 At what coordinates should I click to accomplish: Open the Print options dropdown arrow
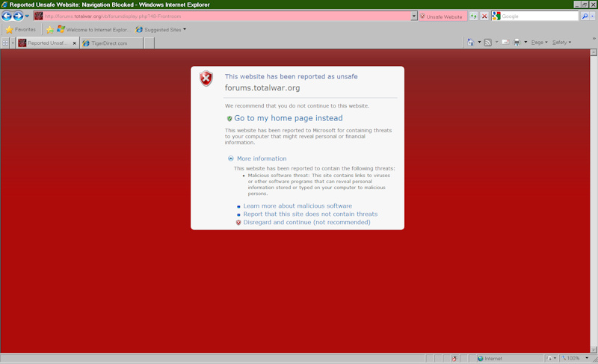525,43
